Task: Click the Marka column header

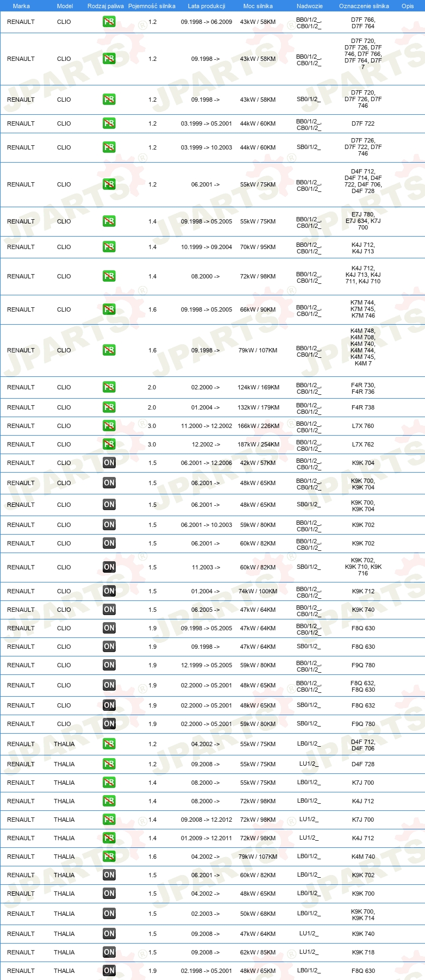Action: point(21,6)
